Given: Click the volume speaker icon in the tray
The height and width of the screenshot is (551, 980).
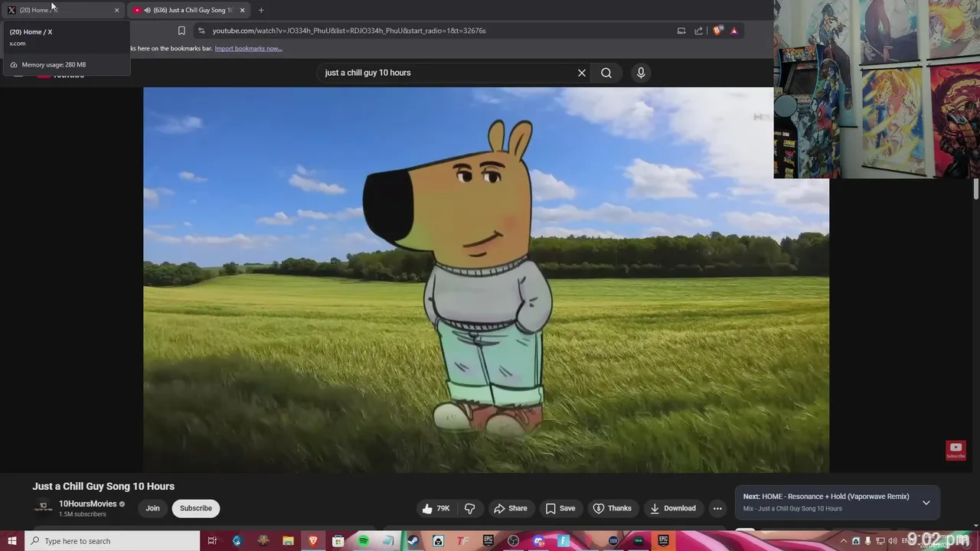Looking at the screenshot, I should tap(893, 541).
